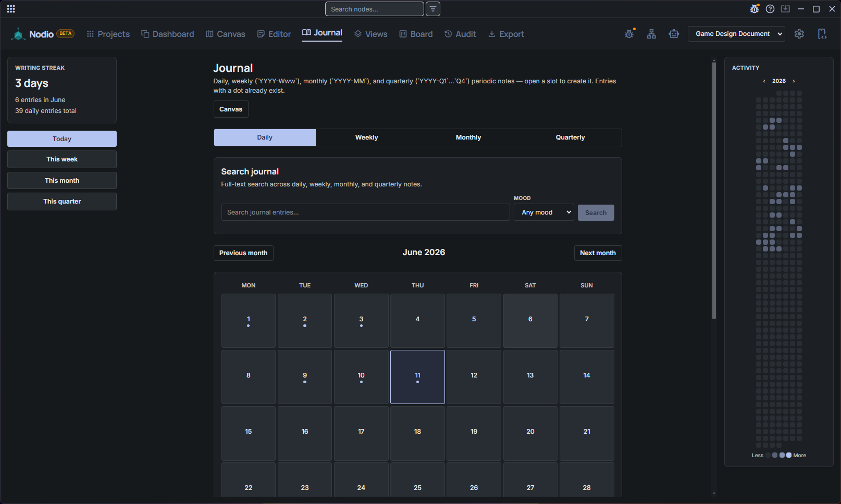Select the Daily period tab
This screenshot has width=841, height=504.
(265, 137)
